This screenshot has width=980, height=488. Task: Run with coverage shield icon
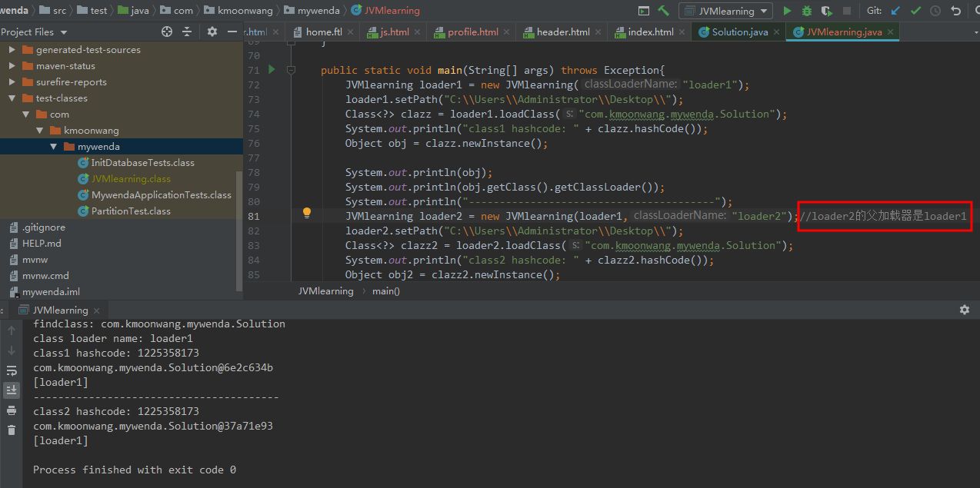tap(826, 11)
